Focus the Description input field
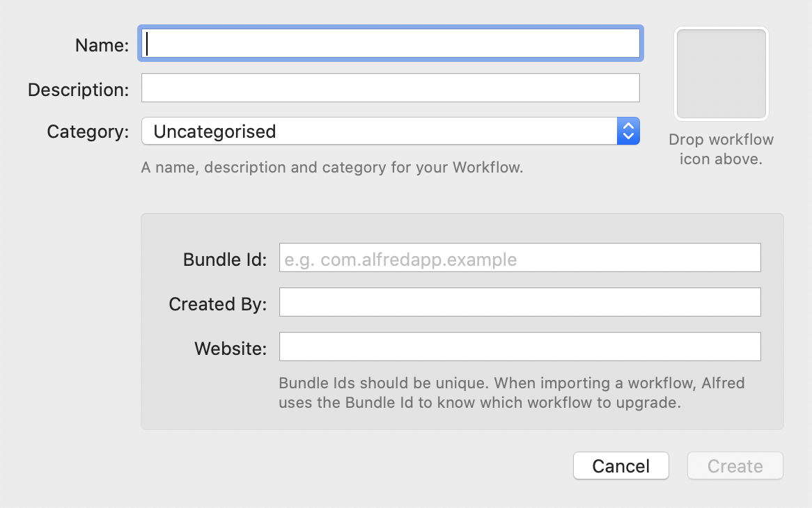 tap(391, 88)
